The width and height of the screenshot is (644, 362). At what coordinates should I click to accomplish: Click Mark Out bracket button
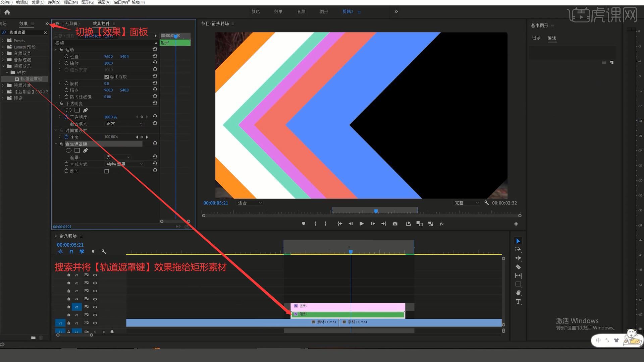click(x=325, y=224)
